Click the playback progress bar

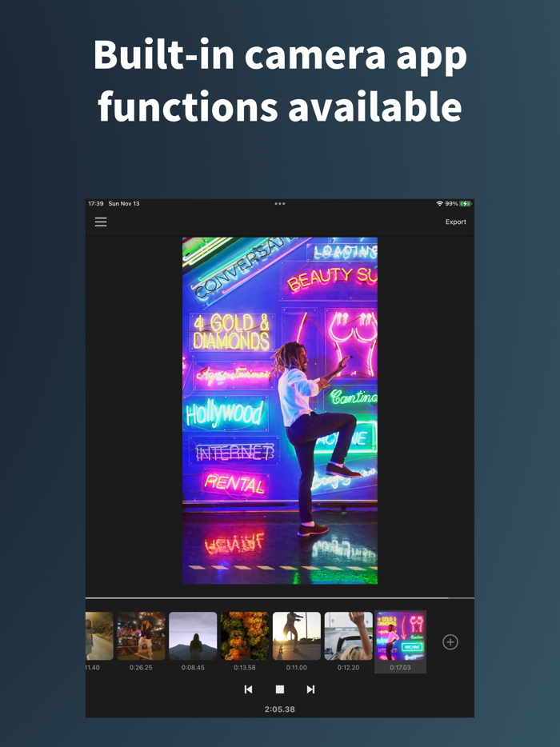pyautogui.click(x=280, y=598)
